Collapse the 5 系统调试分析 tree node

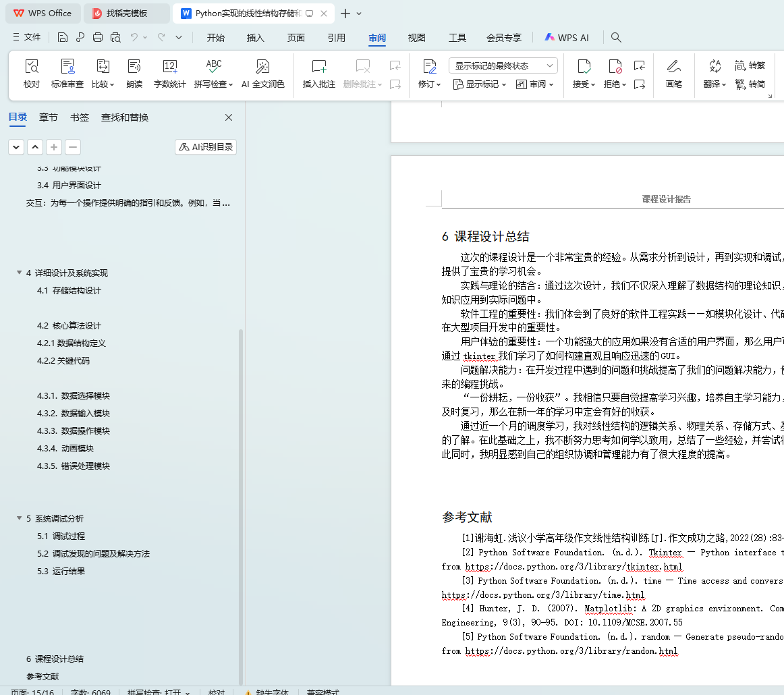pyautogui.click(x=19, y=518)
